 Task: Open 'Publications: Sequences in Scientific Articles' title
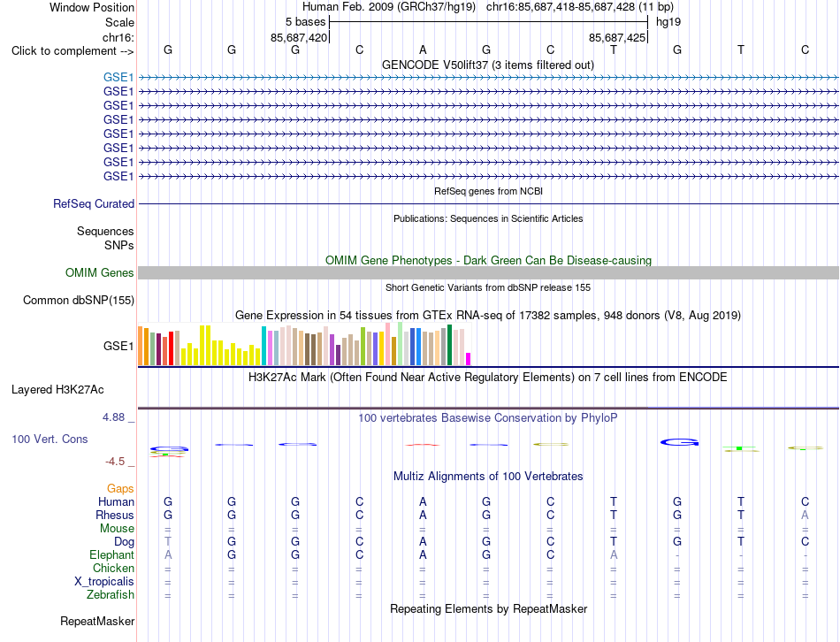(488, 218)
